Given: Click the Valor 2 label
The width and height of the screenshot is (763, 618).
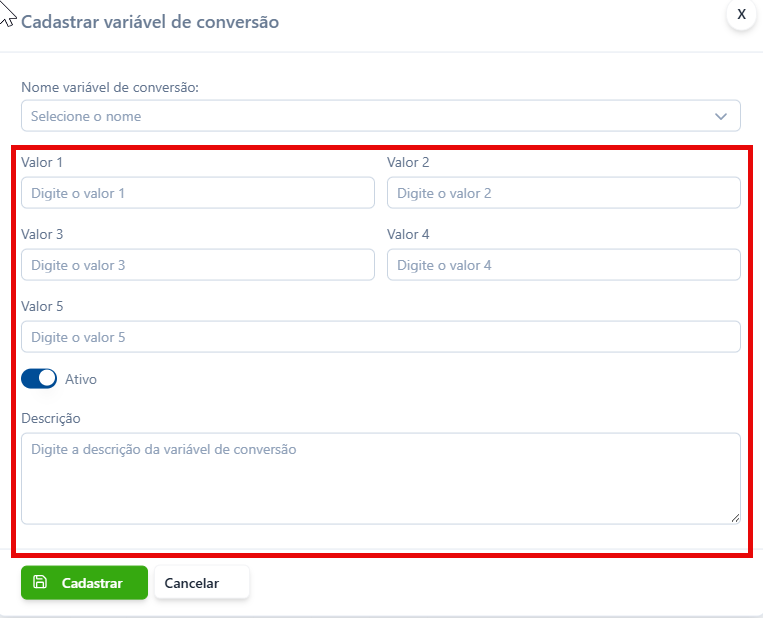Looking at the screenshot, I should click(408, 163).
